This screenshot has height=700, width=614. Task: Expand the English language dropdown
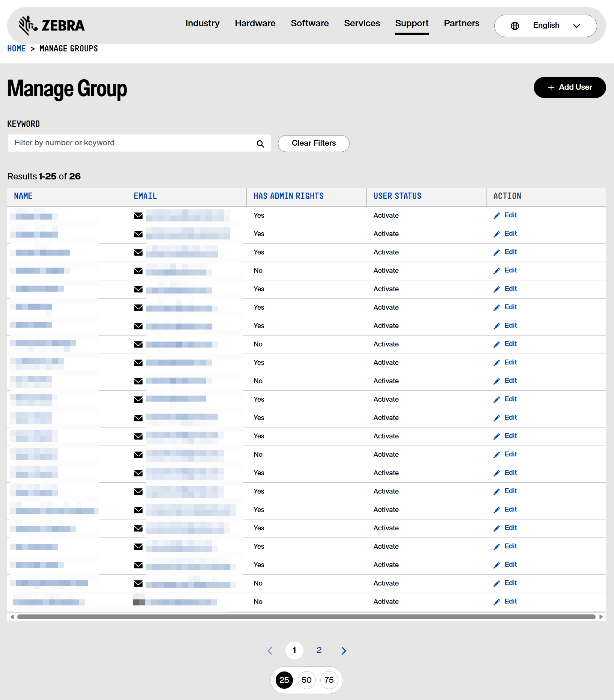point(545,26)
